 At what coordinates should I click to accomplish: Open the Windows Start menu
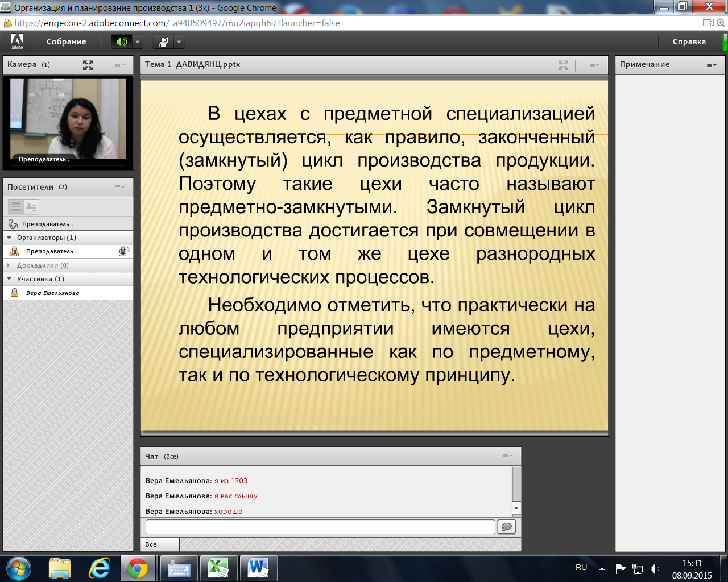point(18,568)
